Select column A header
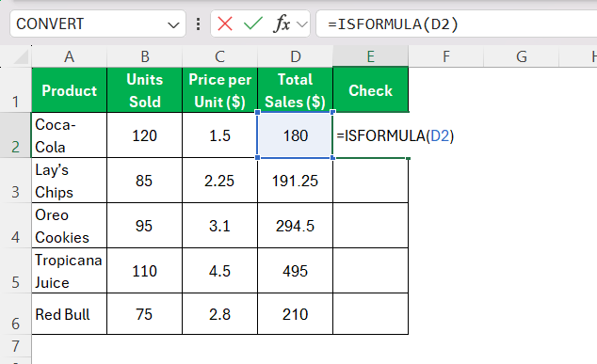The width and height of the screenshot is (597, 364). (x=69, y=56)
